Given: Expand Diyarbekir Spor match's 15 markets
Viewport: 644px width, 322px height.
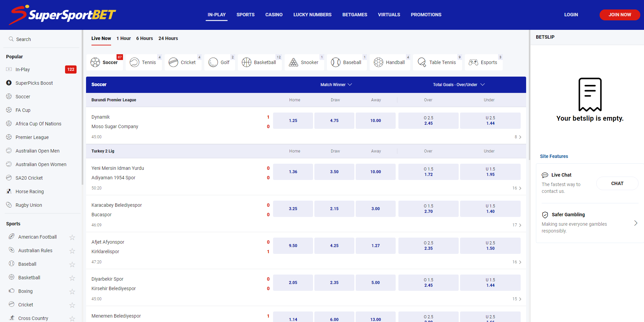Looking at the screenshot, I should click(x=517, y=299).
